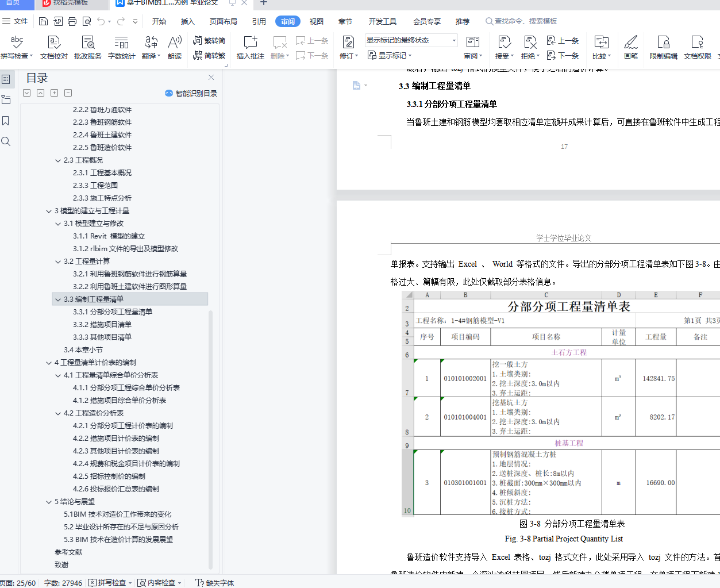
Task: Click 内容检查 in the status bar
Action: pyautogui.click(x=159, y=583)
